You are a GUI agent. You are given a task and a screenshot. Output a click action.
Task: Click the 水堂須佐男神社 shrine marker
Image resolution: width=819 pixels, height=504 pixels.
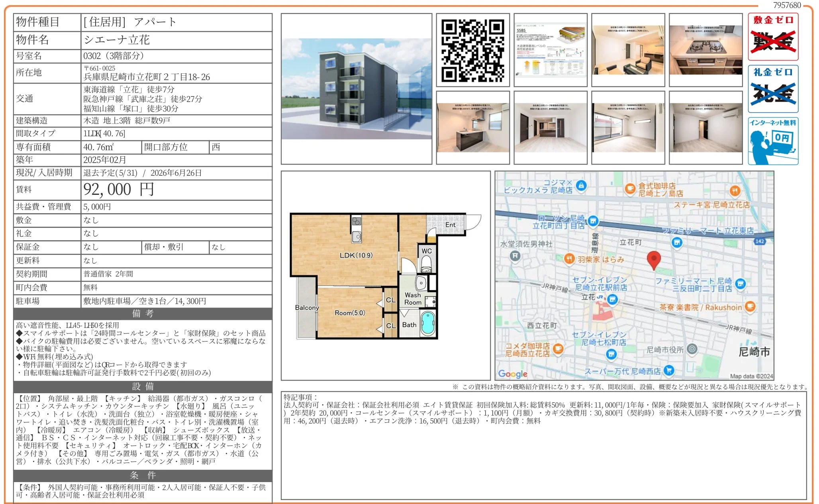(x=515, y=255)
